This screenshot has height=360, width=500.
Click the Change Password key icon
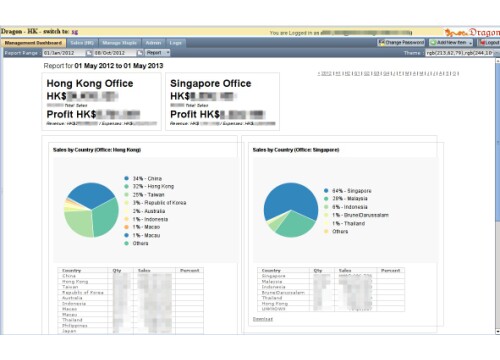pyautogui.click(x=381, y=42)
